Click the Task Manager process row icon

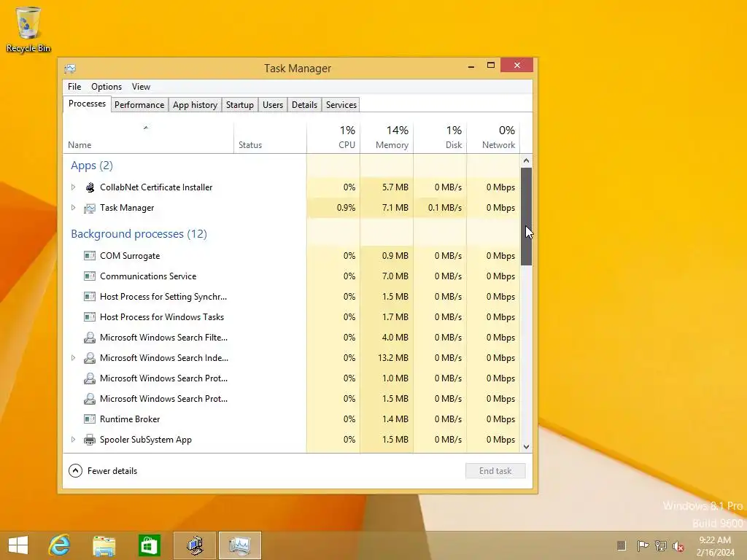pos(90,208)
